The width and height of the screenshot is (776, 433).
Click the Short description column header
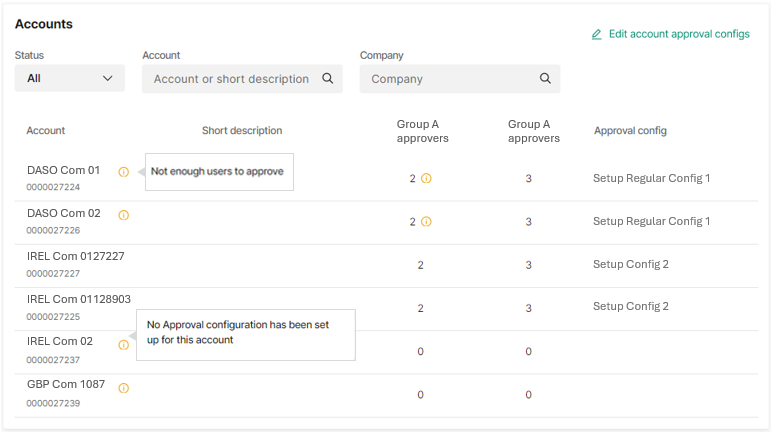tap(242, 131)
